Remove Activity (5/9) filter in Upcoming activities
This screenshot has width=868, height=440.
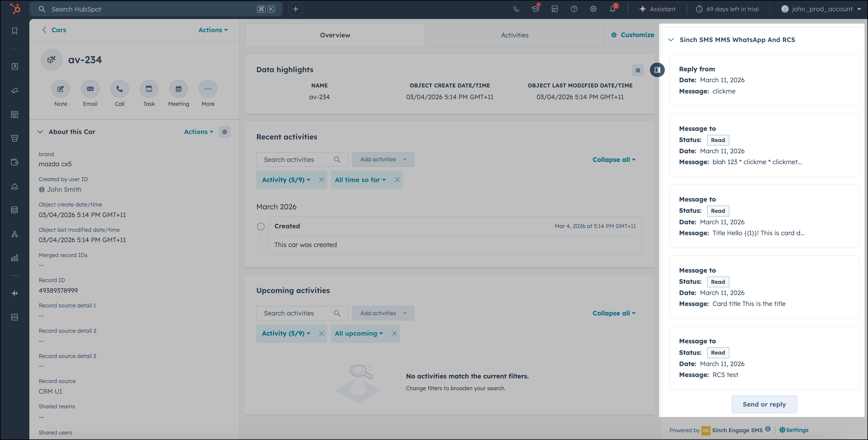[321, 333]
